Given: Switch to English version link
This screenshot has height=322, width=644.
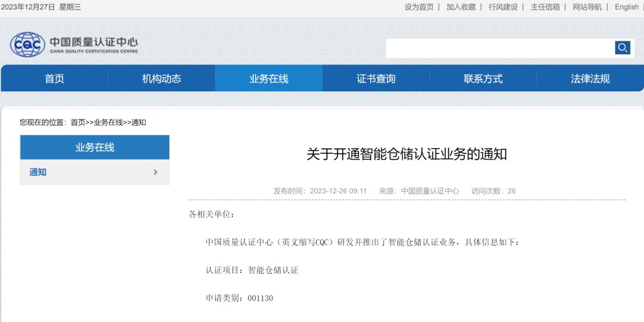Looking at the screenshot, I should 627,7.
